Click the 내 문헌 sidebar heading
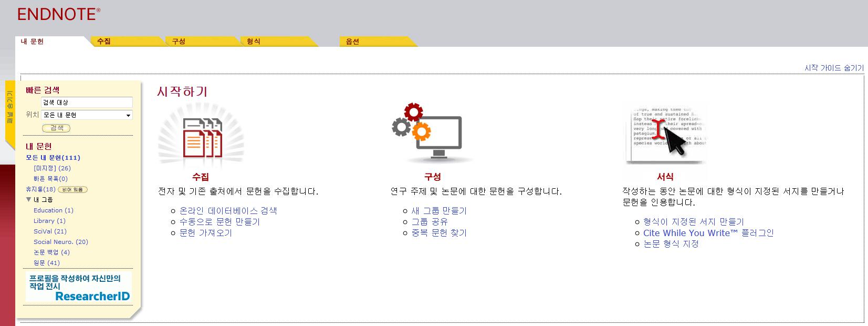Viewport: 868px width, 326px height. (x=39, y=146)
